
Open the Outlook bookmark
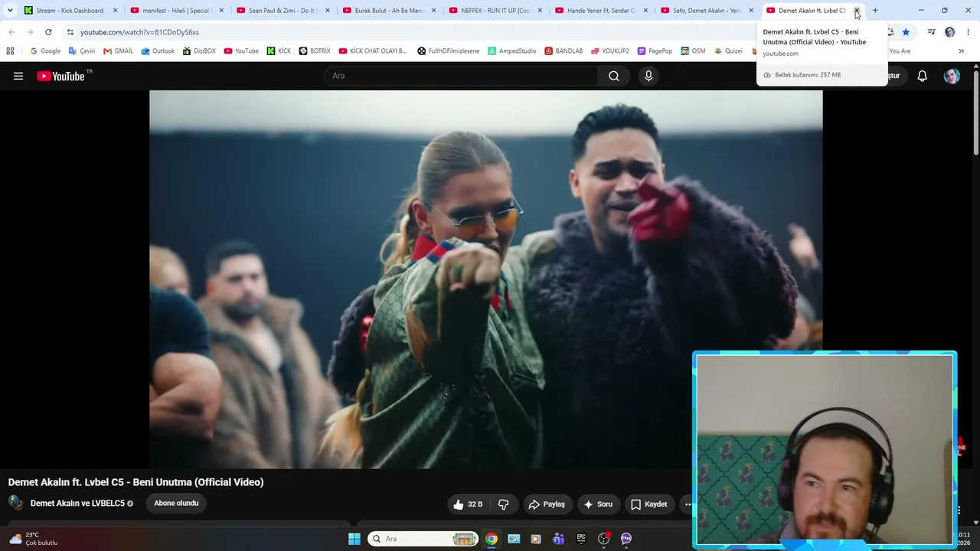(157, 51)
